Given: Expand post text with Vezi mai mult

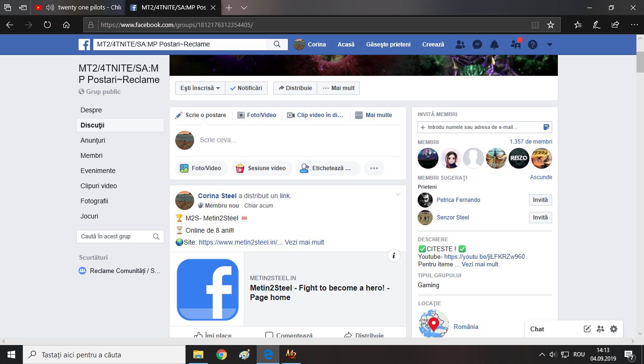Looking at the screenshot, I should click(304, 242).
